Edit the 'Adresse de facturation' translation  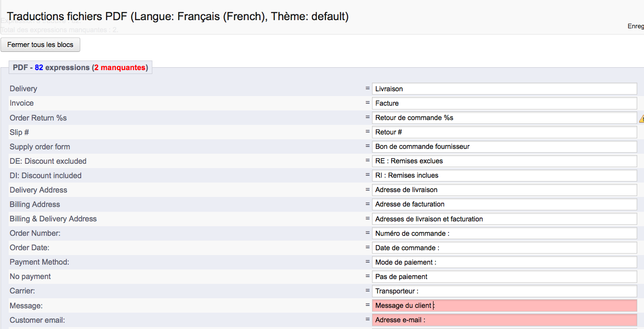[504, 204]
